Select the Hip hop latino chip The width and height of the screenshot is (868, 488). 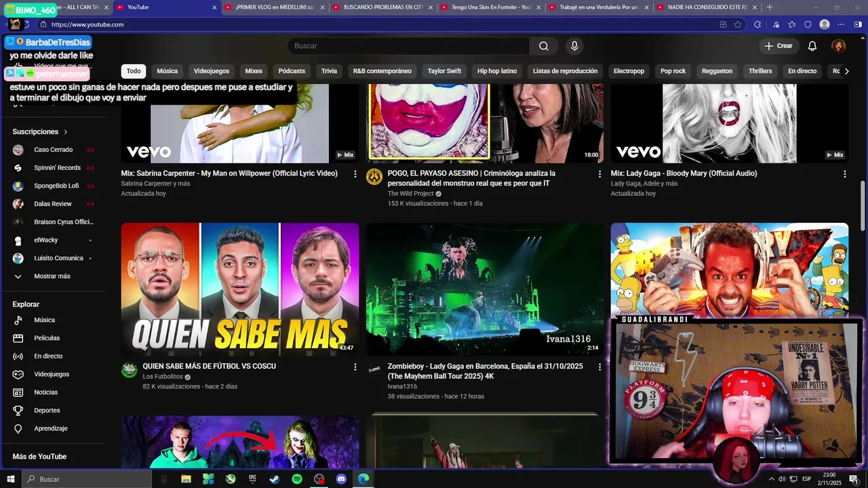pos(497,71)
